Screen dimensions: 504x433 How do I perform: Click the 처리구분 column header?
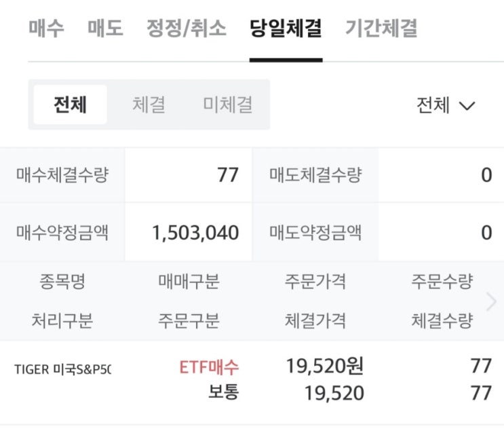click(62, 320)
